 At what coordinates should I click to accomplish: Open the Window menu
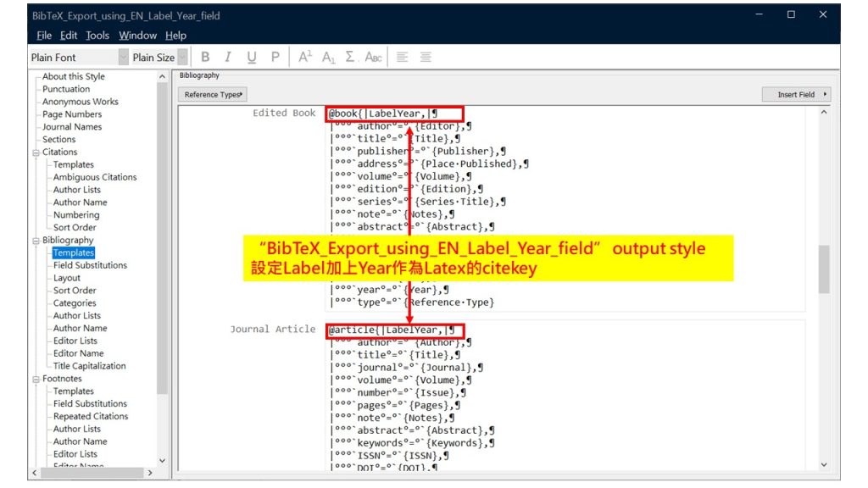click(x=138, y=36)
